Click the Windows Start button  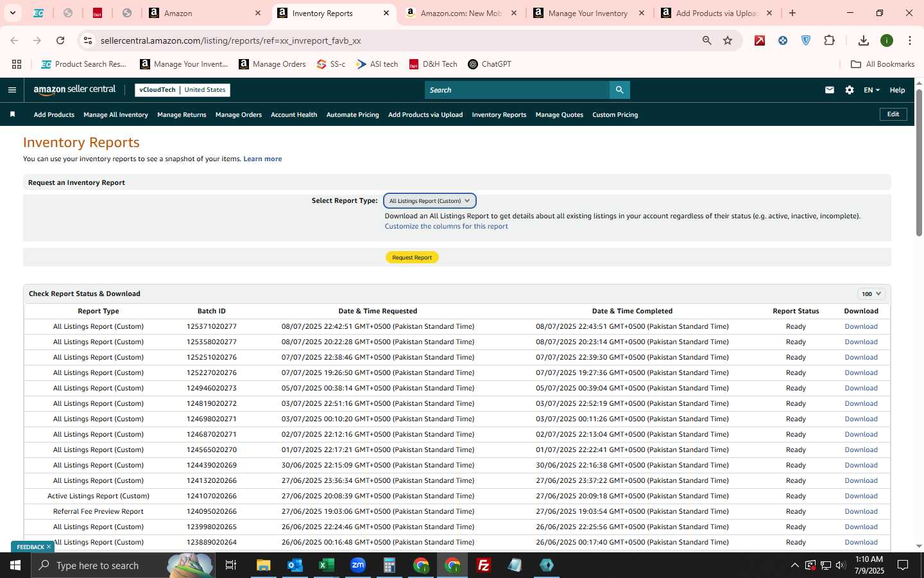15,565
